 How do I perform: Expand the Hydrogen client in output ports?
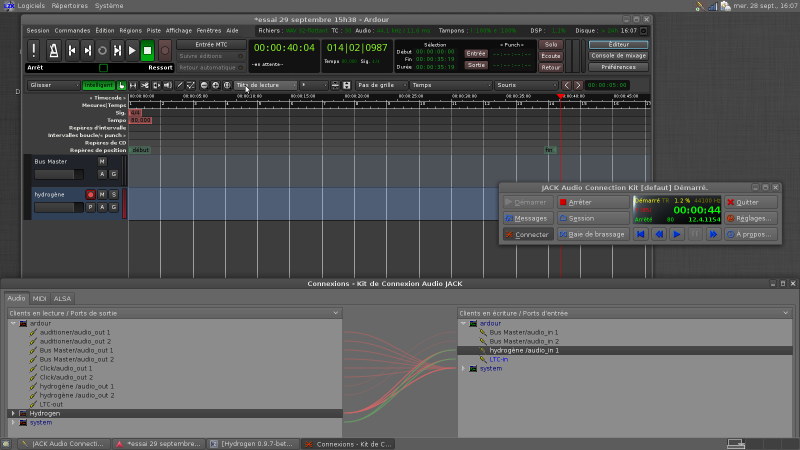tap(13, 413)
